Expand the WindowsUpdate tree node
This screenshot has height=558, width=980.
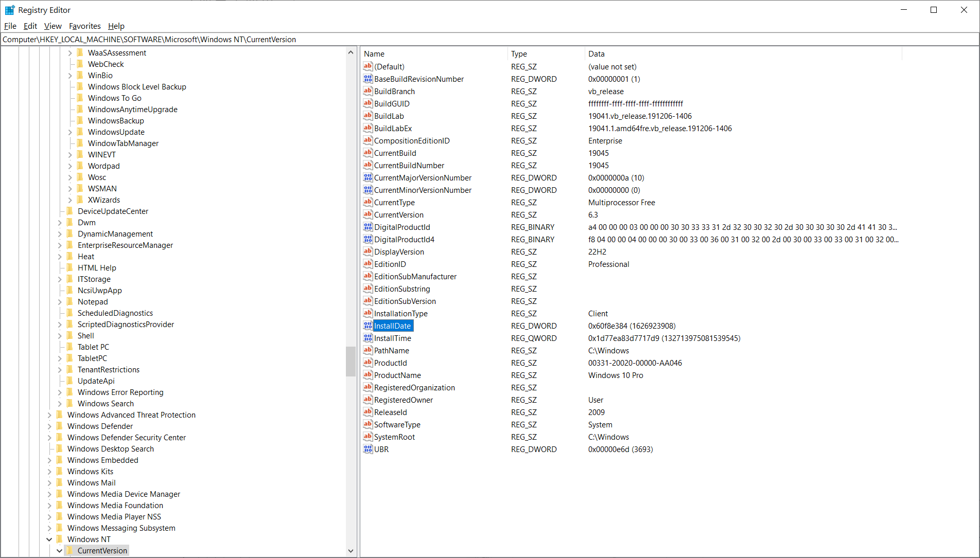[x=70, y=132]
